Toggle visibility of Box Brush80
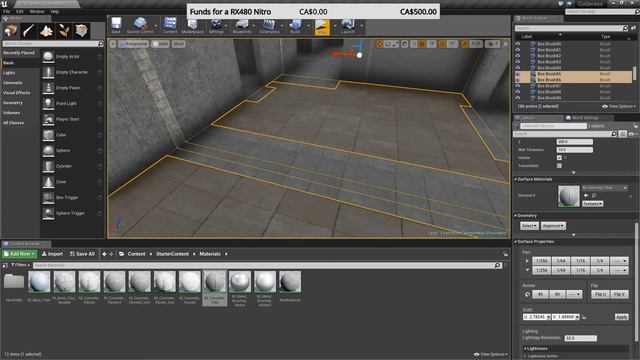The width and height of the screenshot is (640, 360). coord(518,44)
